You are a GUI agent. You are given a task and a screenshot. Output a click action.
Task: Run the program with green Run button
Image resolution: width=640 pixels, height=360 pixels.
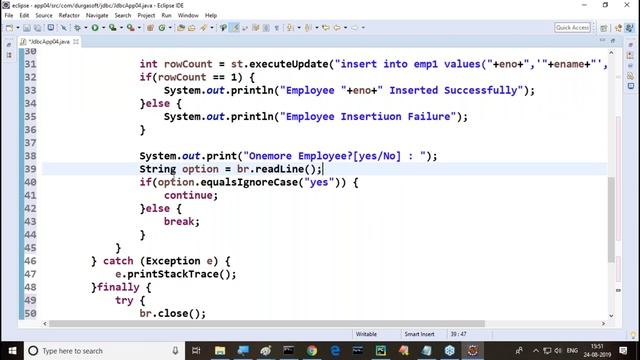(95, 28)
